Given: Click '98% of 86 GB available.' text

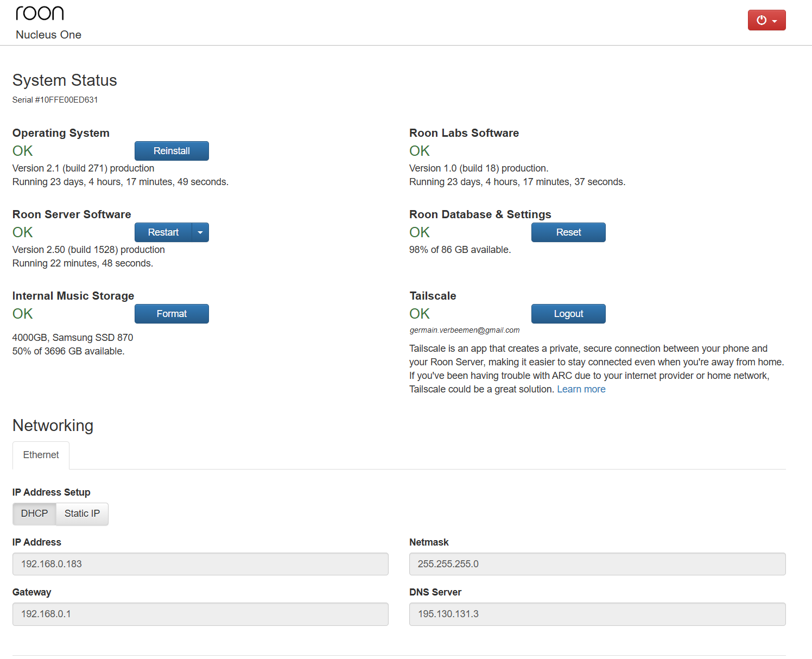Looking at the screenshot, I should coord(460,250).
